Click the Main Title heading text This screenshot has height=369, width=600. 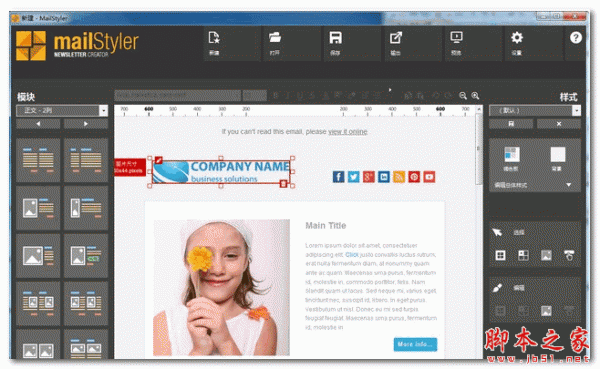[326, 225]
